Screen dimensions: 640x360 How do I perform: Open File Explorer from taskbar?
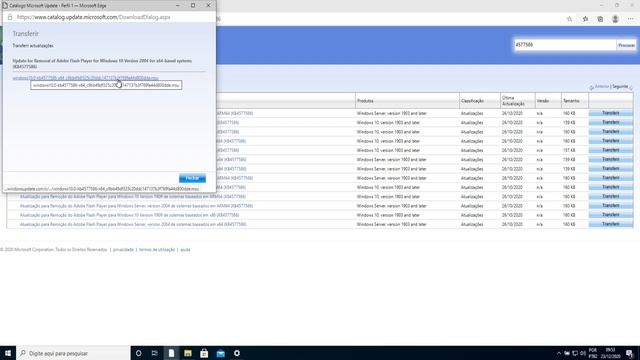pos(187,353)
